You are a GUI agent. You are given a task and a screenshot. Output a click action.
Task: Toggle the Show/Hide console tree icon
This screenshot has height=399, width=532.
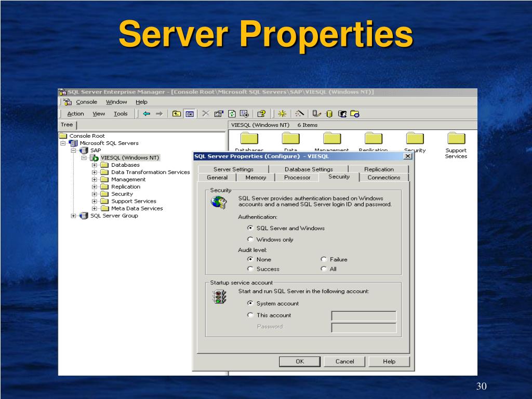tap(189, 114)
